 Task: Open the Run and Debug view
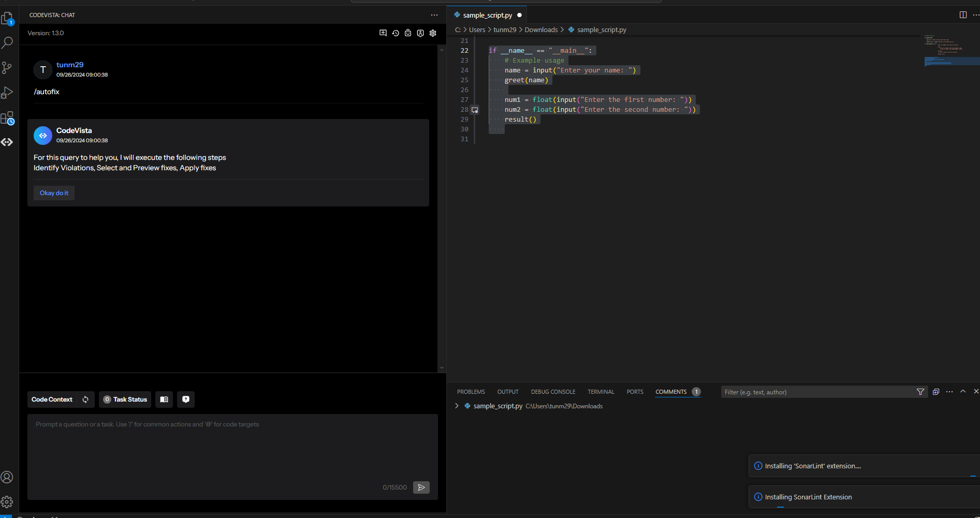click(x=7, y=93)
